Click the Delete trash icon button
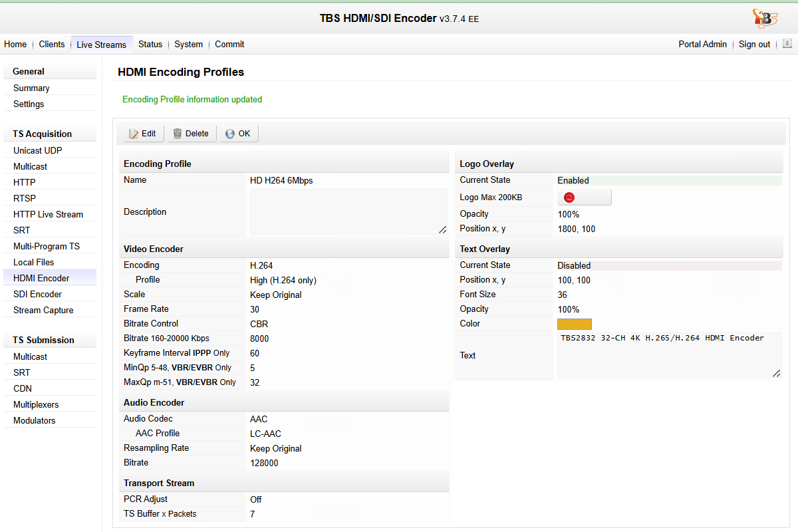This screenshot has width=798, height=532. [191, 134]
